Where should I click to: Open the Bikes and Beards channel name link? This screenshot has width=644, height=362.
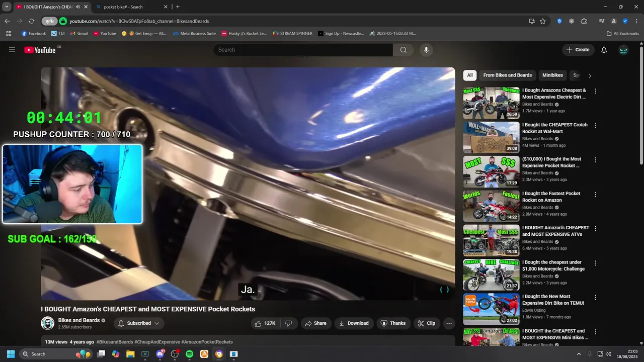[79, 320]
